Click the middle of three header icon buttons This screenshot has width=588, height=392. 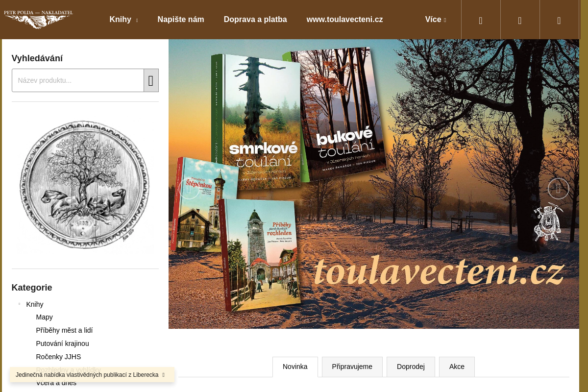click(x=520, y=20)
